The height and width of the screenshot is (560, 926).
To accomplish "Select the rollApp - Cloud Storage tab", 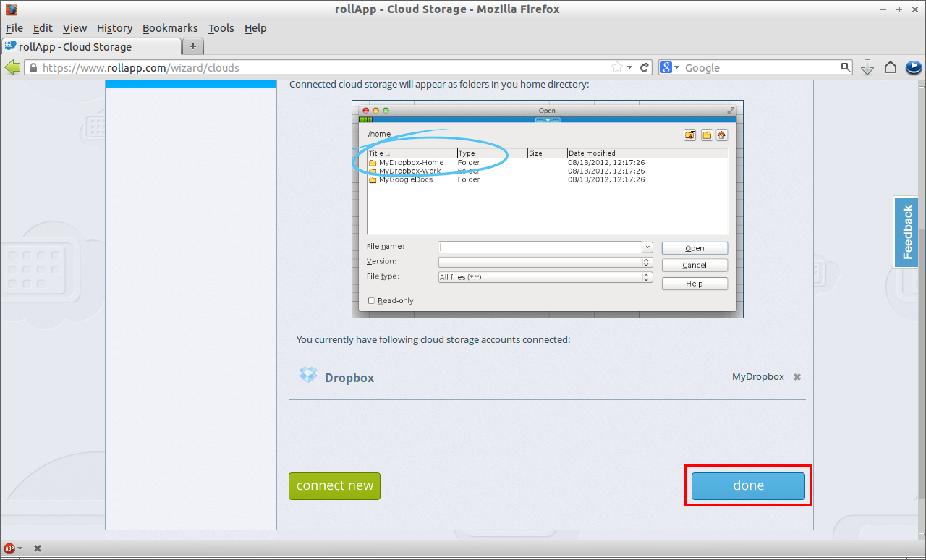I will (x=90, y=46).
